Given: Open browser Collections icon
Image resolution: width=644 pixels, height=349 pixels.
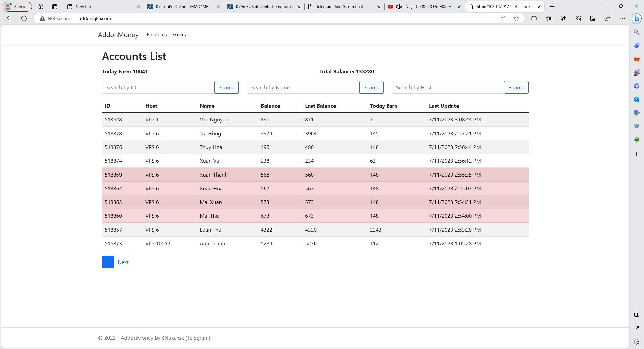Looking at the screenshot, I should pos(563,18).
